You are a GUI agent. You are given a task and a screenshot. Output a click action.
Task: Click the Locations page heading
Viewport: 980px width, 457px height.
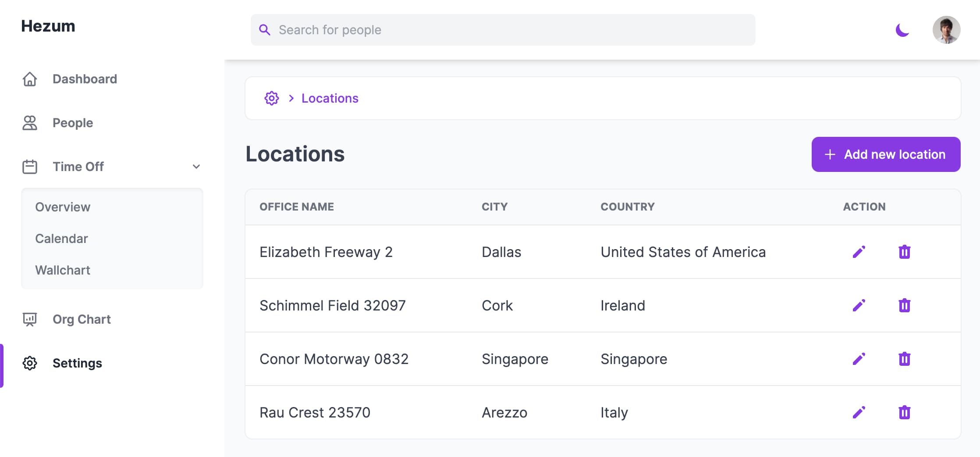click(x=295, y=154)
